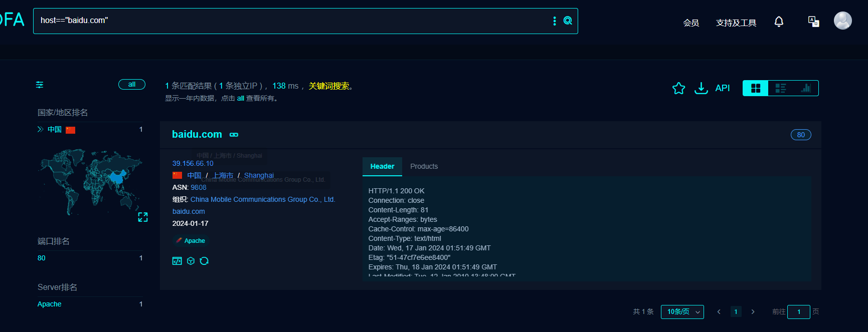The height and width of the screenshot is (332, 868).
Task: Click the small baidu.com domain link
Action: 189,211
